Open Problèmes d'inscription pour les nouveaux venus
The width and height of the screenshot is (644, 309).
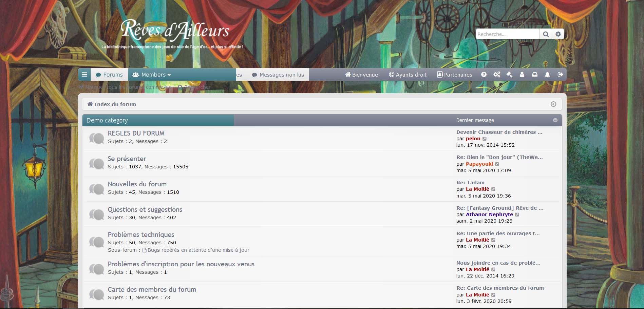181,264
